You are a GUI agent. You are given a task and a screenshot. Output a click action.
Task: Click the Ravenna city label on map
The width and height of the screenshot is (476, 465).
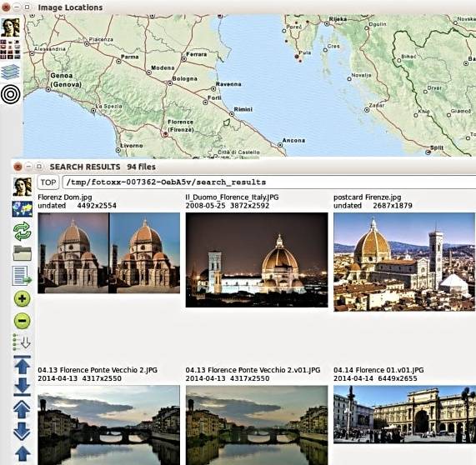[228, 84]
